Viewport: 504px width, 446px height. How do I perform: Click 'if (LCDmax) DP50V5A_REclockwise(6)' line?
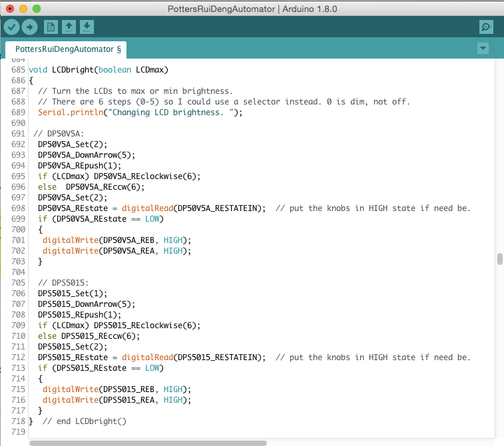click(x=119, y=176)
